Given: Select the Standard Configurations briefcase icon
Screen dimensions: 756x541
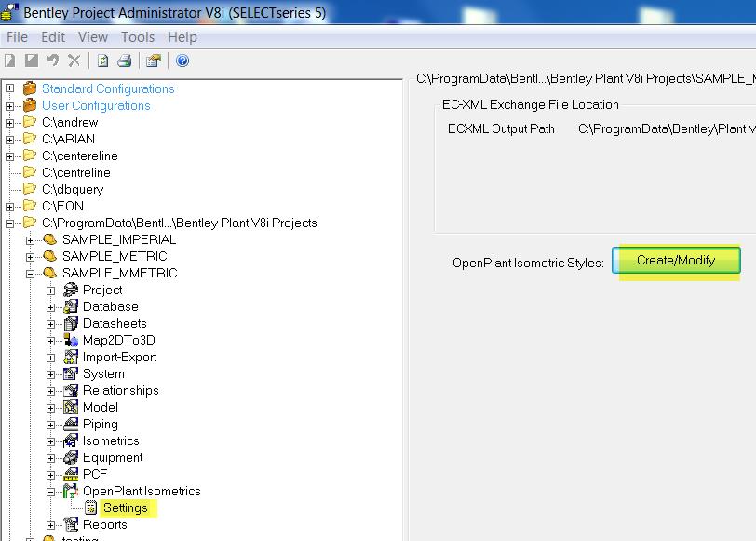Looking at the screenshot, I should (x=30, y=88).
